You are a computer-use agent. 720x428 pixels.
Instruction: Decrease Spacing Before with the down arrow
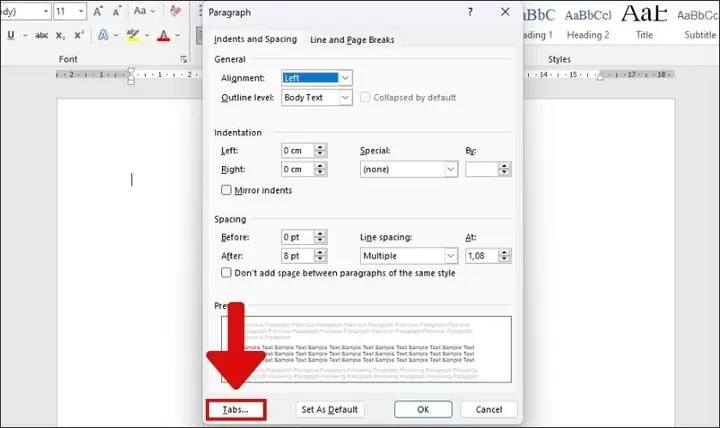tap(321, 241)
